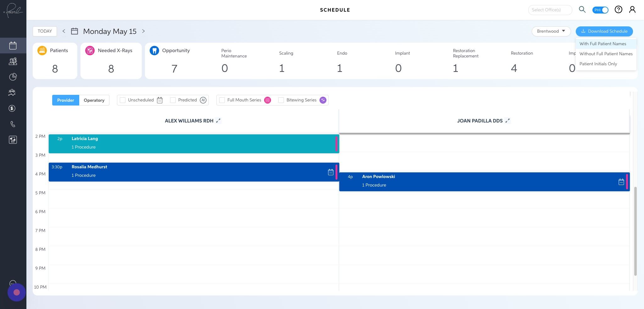Open the help question mark icon

(x=619, y=10)
